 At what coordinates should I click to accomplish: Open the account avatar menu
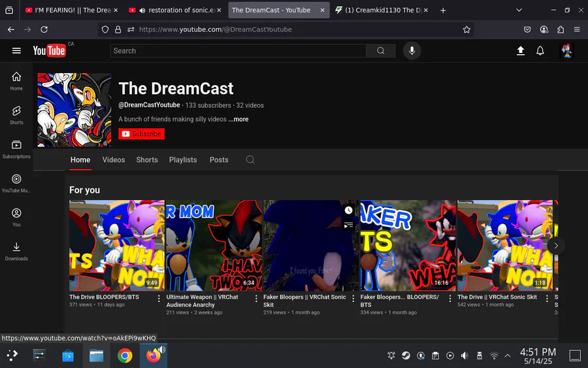point(566,50)
